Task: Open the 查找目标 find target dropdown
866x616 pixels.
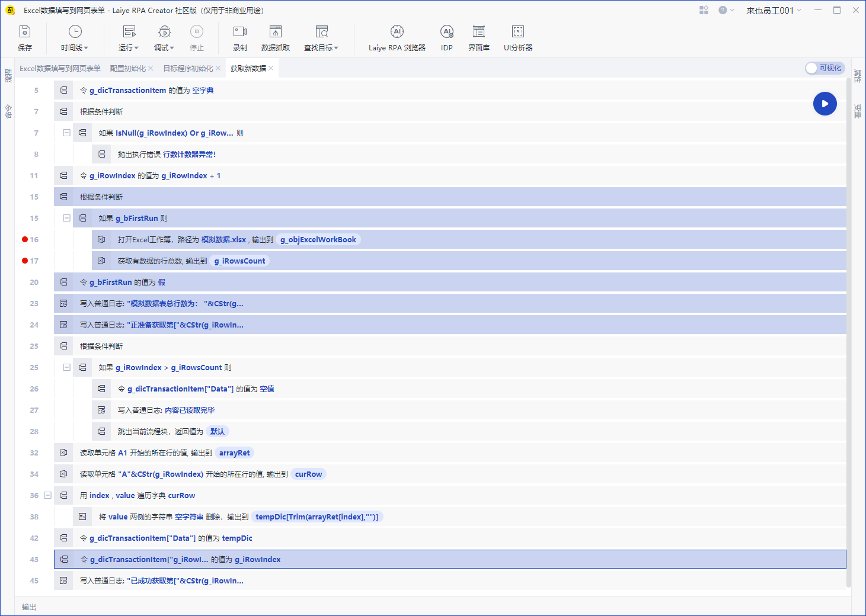Action: [x=321, y=38]
